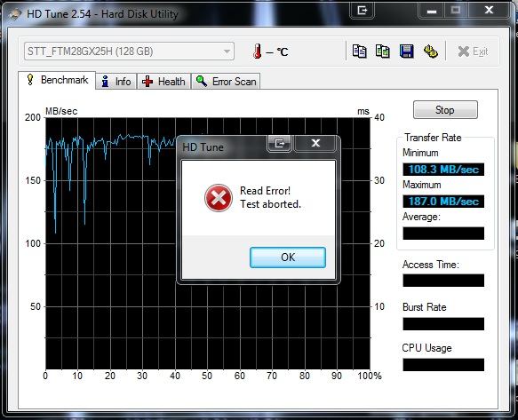
Task: Click the Stop button
Action: click(445, 109)
